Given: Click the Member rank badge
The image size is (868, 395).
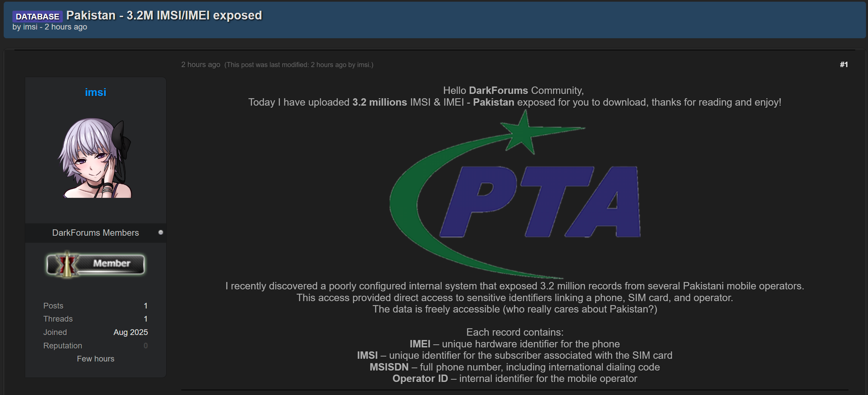Looking at the screenshot, I should 95,264.
